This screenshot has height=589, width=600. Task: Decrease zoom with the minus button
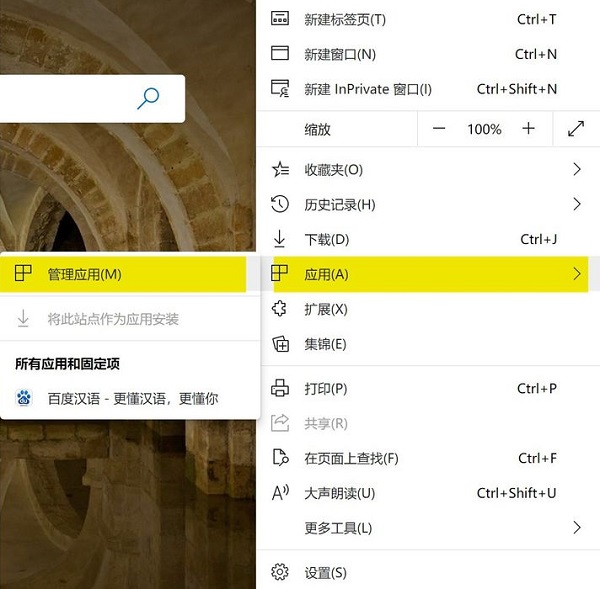[439, 129]
